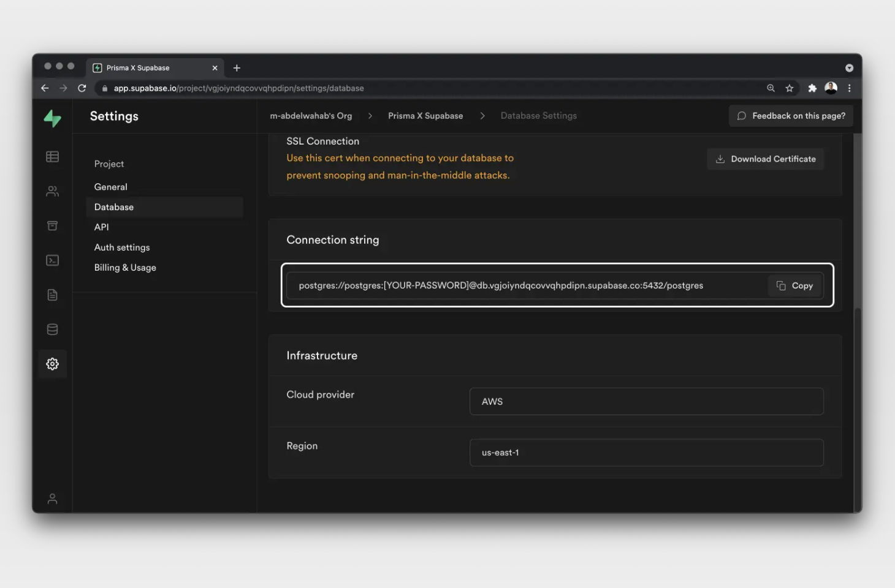The width and height of the screenshot is (895, 588).
Task: Click Feedback on this page button
Action: pos(791,116)
